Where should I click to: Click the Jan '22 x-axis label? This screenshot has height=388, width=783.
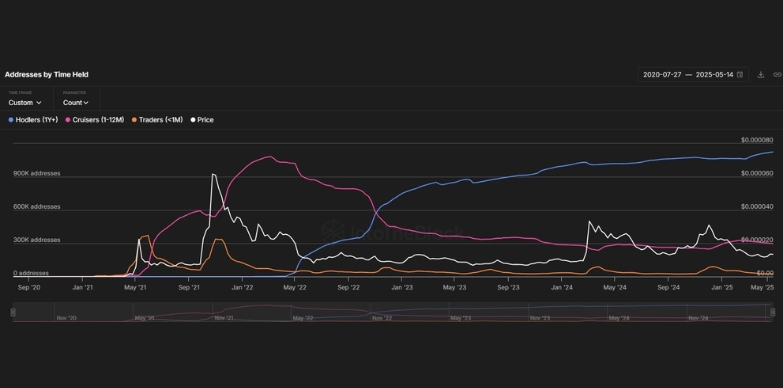242,288
